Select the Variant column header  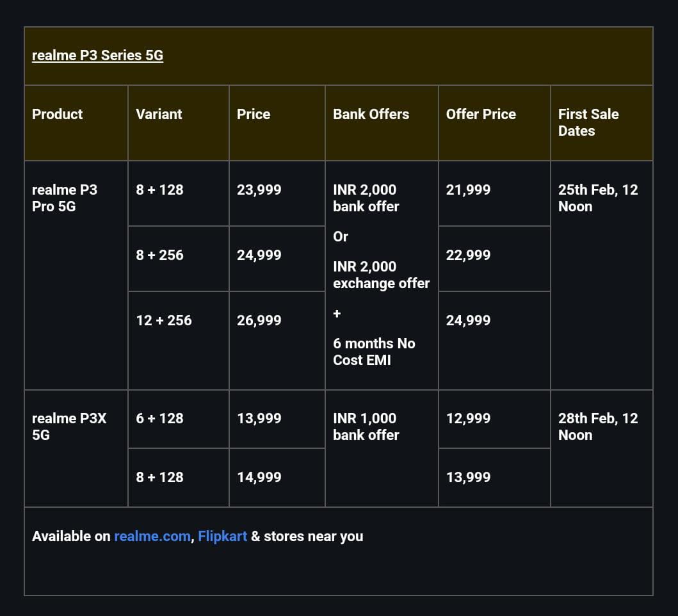(x=159, y=114)
